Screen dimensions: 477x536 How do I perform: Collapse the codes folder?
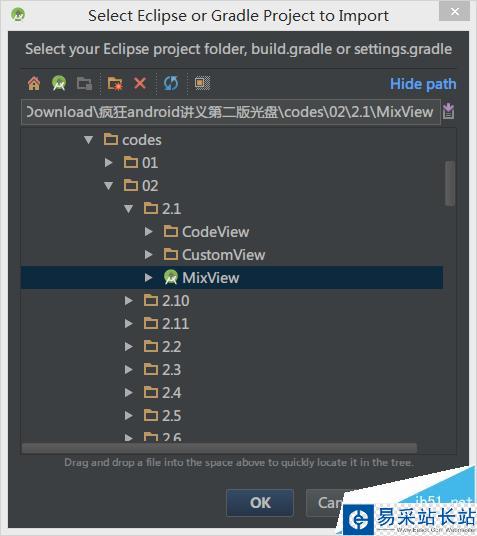point(89,140)
